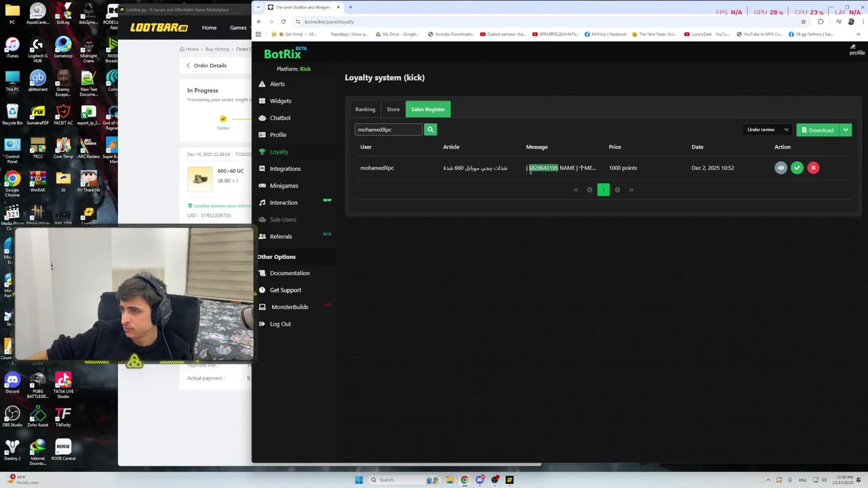
Task: Jump to last page pagination arrow
Action: tap(631, 190)
